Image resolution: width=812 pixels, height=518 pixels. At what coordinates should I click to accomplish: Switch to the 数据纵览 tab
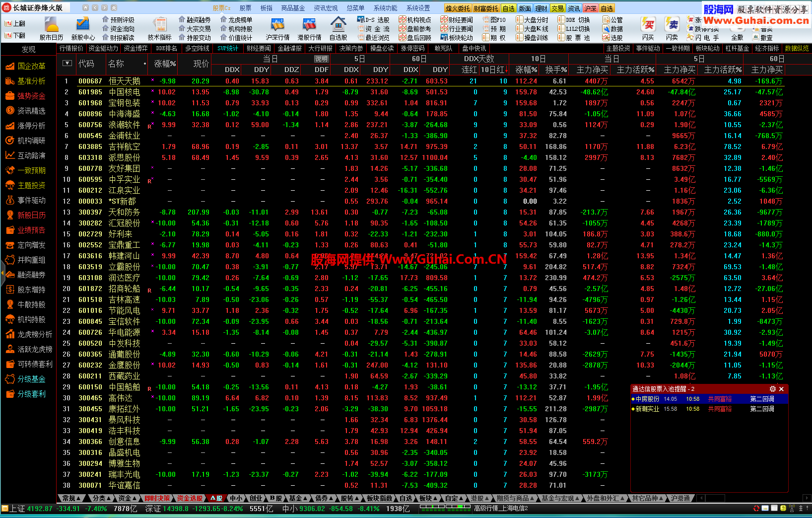click(x=797, y=48)
